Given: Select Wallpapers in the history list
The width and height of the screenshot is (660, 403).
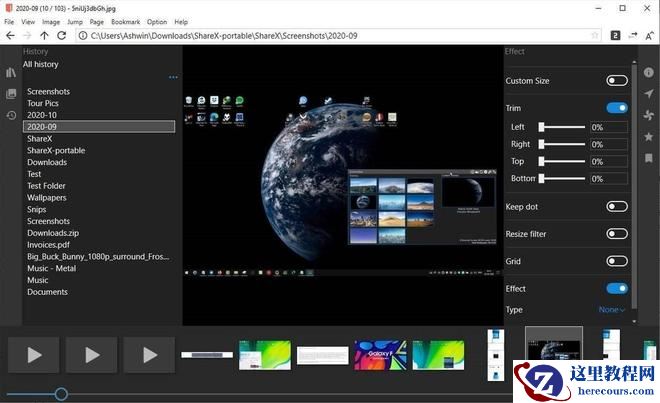Looking at the screenshot, I should (47, 197).
